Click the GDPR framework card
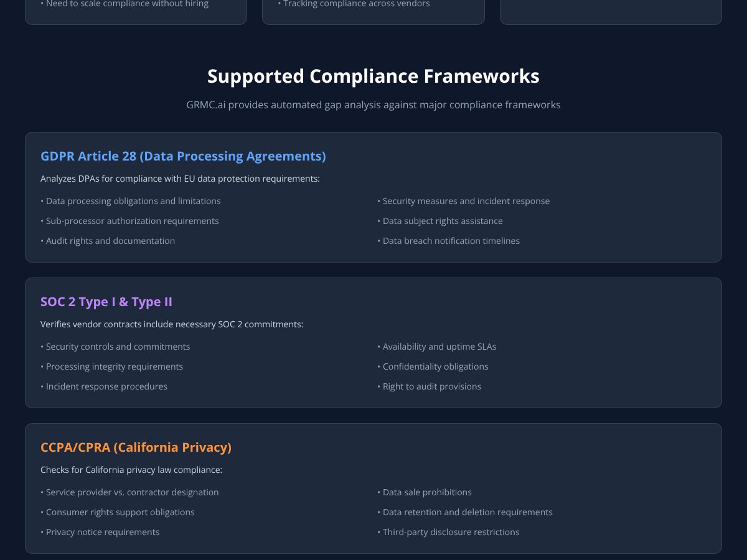 [374, 196]
